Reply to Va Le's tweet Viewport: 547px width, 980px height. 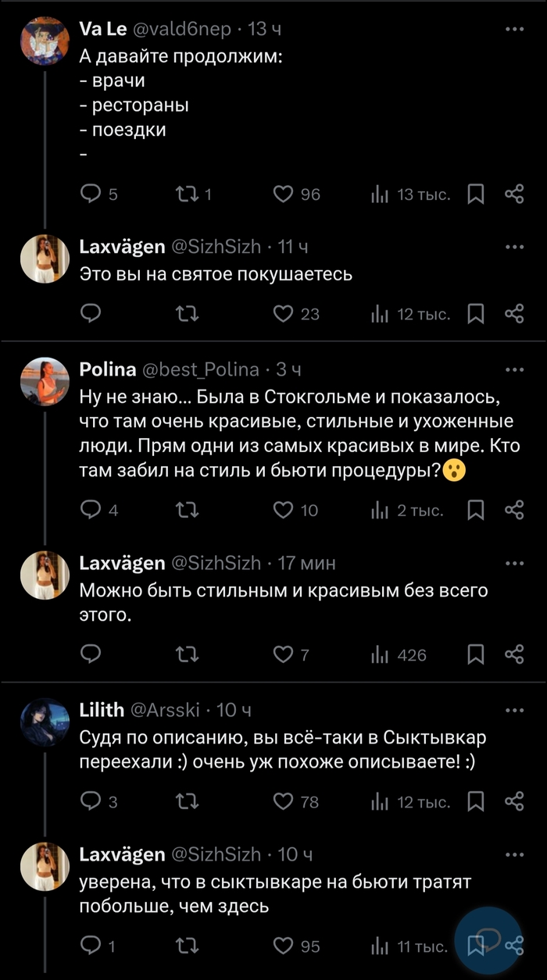[x=91, y=194]
